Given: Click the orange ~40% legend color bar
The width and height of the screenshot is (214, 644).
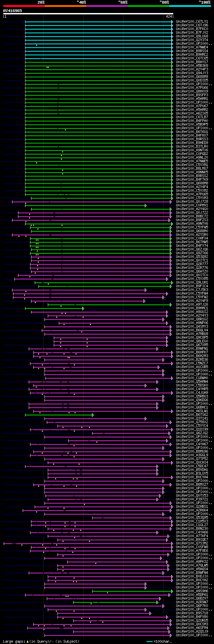Looking at the screenshot, I should pyautogui.click(x=65, y=6).
